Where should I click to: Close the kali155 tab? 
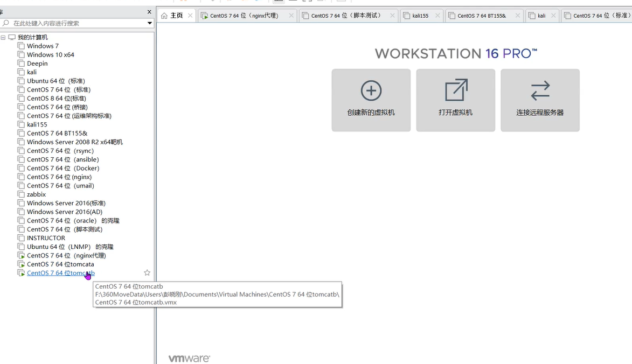437,15
